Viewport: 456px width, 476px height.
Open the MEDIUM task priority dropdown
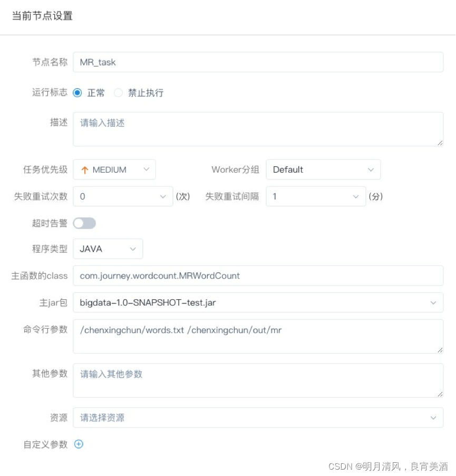pyautogui.click(x=114, y=169)
